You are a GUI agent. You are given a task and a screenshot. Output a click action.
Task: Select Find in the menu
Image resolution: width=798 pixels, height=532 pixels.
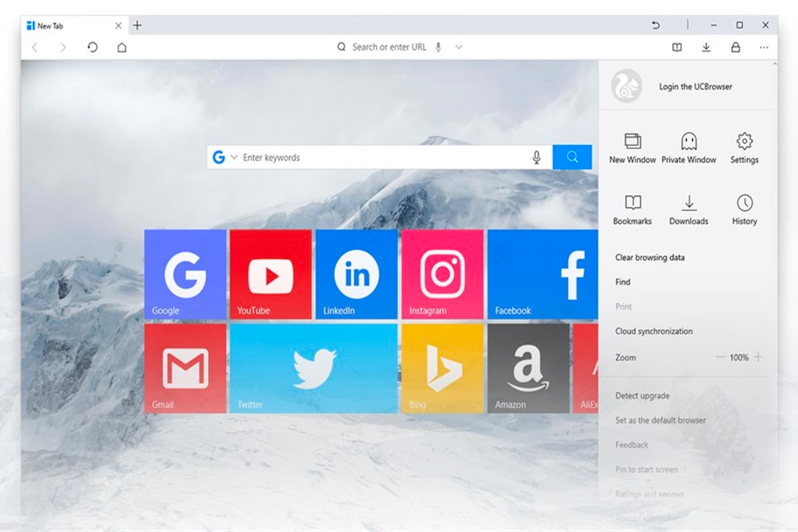tap(622, 282)
